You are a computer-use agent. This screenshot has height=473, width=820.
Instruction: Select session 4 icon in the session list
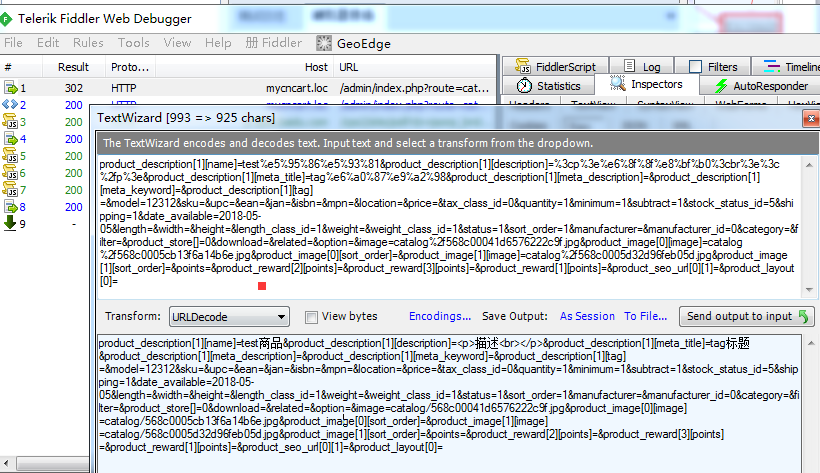[10, 139]
